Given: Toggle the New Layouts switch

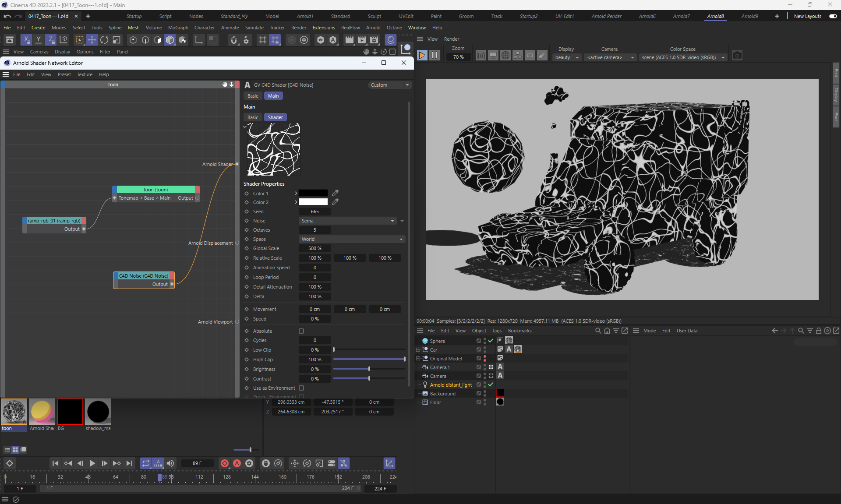Looking at the screenshot, I should click(x=833, y=16).
